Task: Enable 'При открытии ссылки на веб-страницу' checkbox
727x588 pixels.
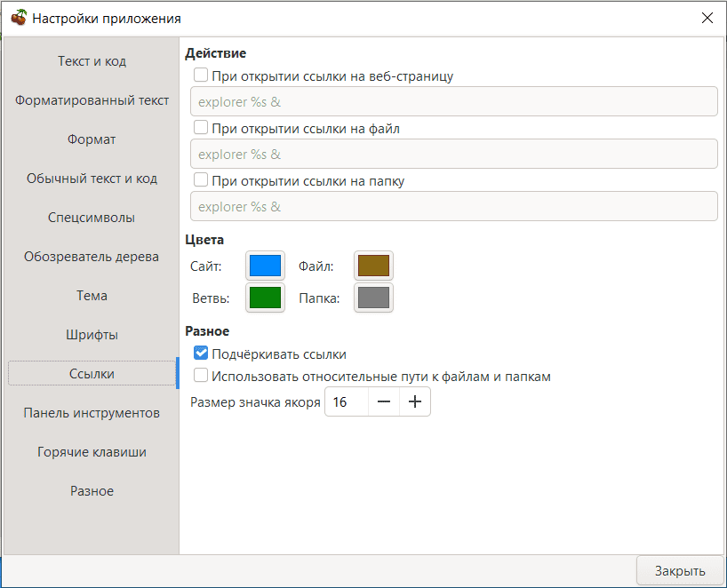Action: 201,76
